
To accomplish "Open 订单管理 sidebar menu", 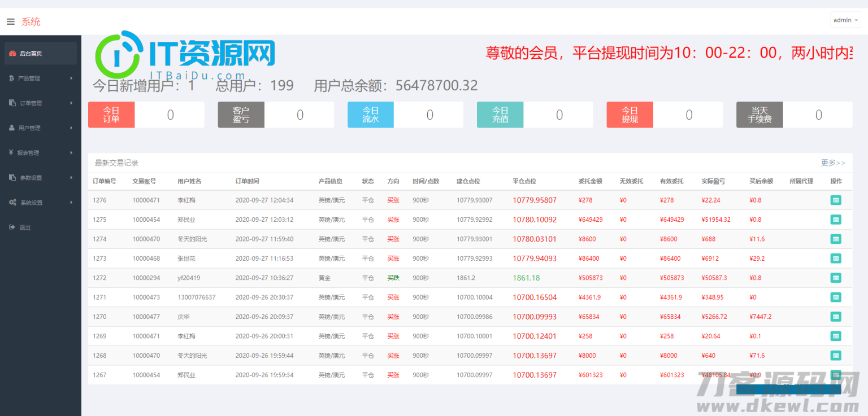I will [41, 103].
